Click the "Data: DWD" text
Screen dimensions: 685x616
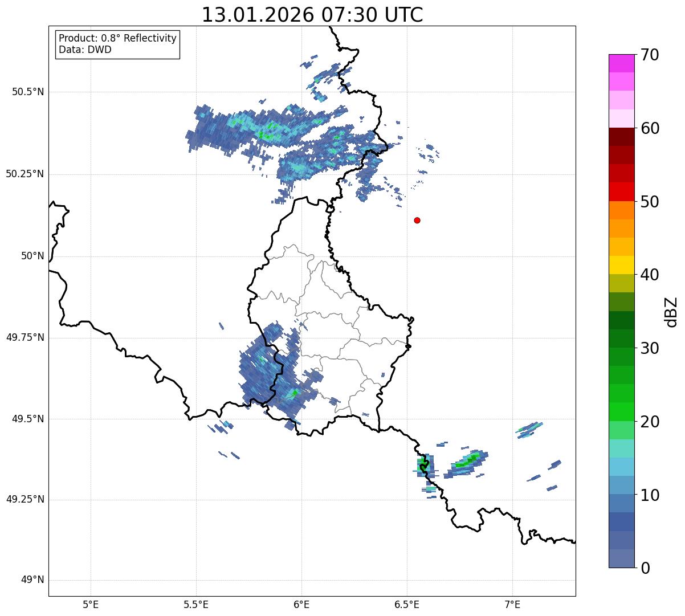tap(85, 50)
